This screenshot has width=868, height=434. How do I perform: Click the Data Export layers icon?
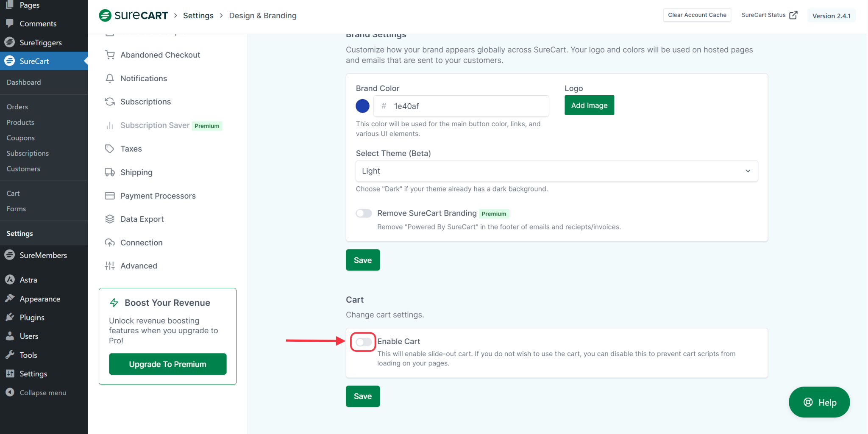point(110,219)
